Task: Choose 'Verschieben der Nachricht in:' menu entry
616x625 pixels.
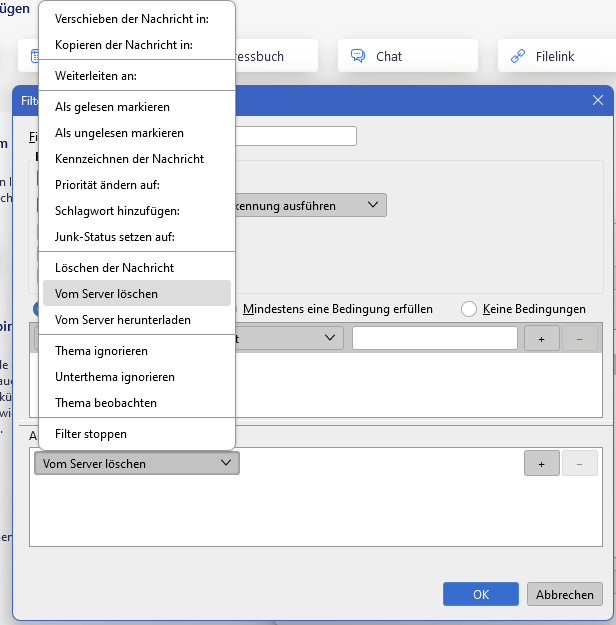Action: 137,19
